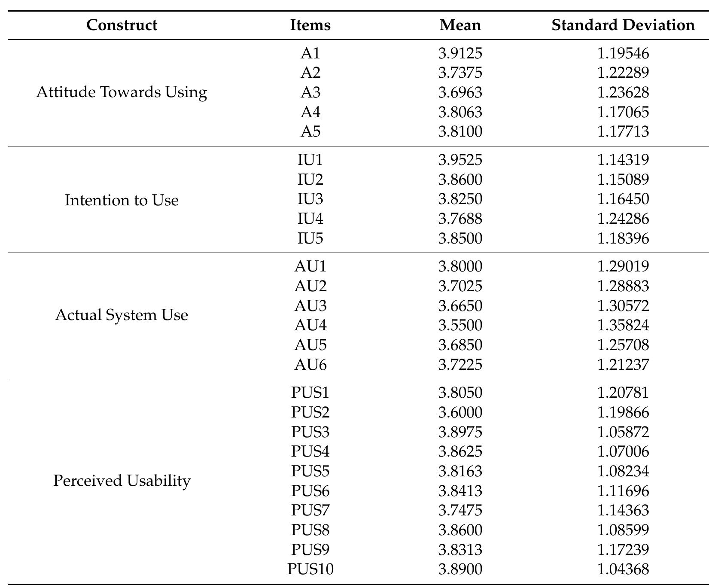This screenshot has height=588, width=709.
Task: Select the Intention to Use construct label
Action: tap(122, 200)
